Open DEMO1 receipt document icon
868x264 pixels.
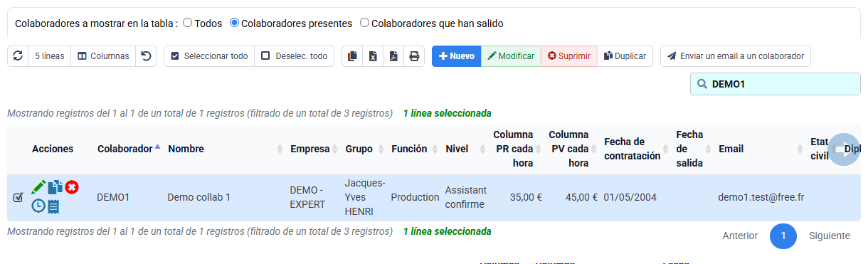tap(53, 206)
